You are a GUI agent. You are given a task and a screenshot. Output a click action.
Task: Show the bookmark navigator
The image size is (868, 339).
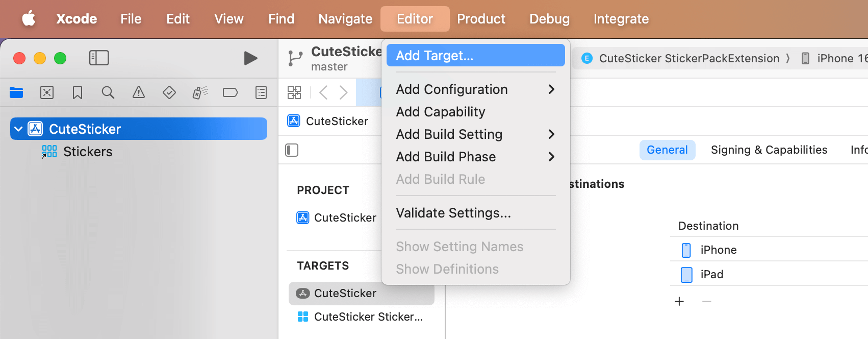pos(78,92)
